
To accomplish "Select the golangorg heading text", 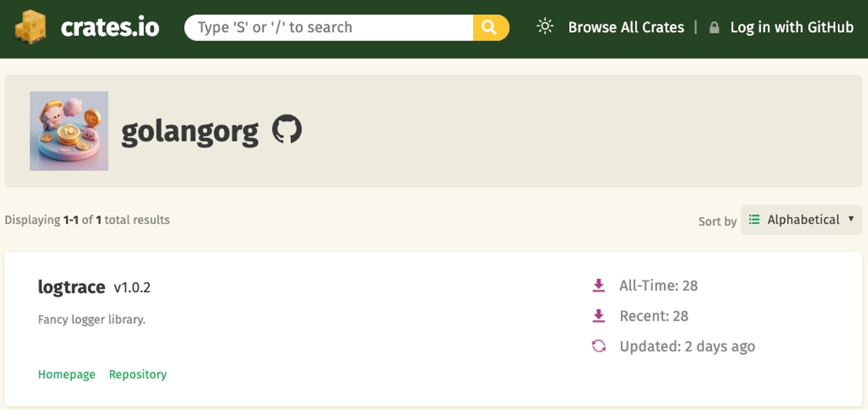I will 190,132.
